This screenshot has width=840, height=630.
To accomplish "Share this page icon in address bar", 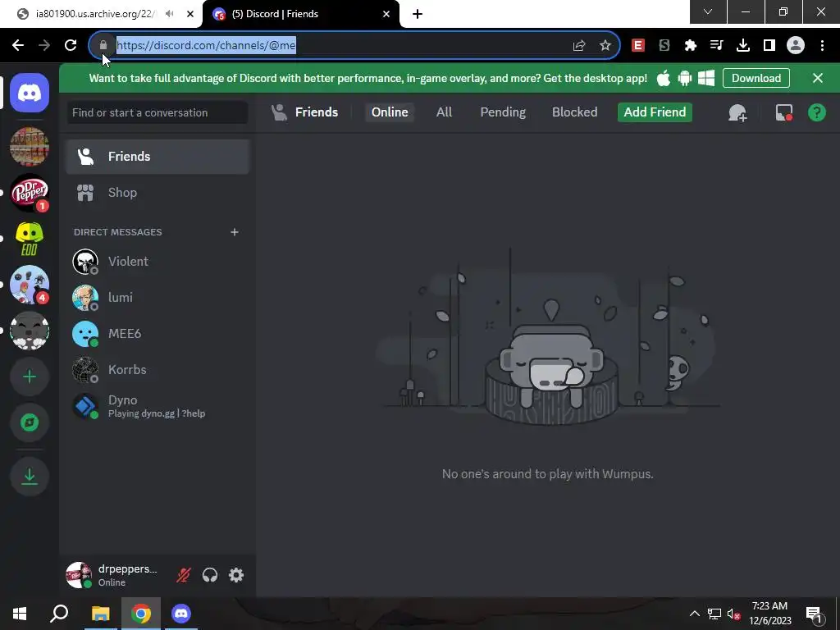I will 578,45.
